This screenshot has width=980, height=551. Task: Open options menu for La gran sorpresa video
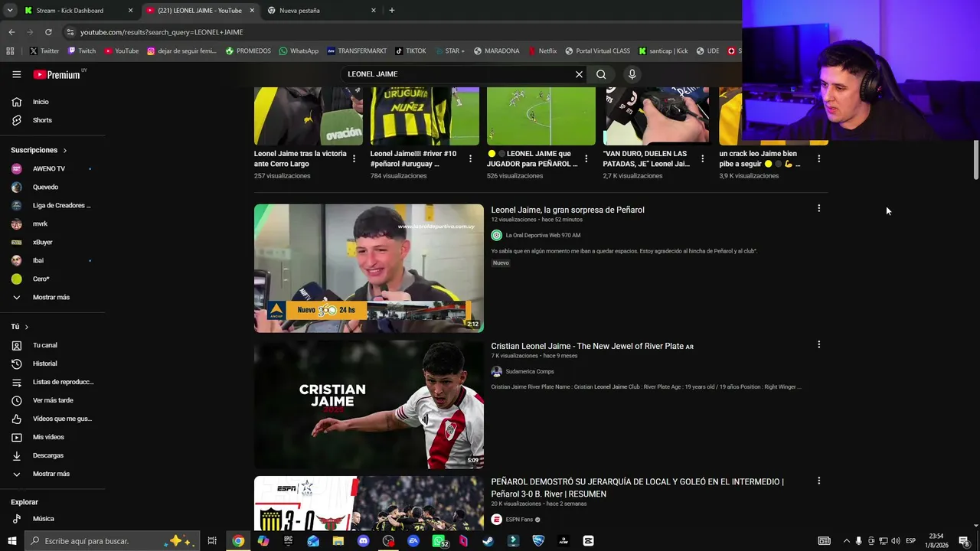(x=818, y=208)
